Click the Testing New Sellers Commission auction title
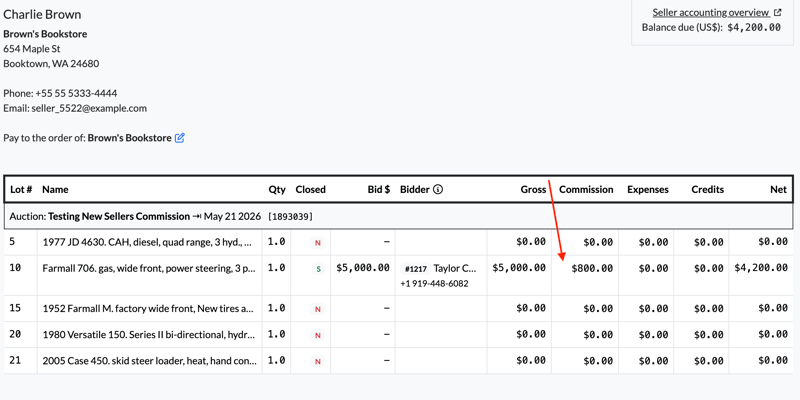The width and height of the screenshot is (800, 400). 119,216
